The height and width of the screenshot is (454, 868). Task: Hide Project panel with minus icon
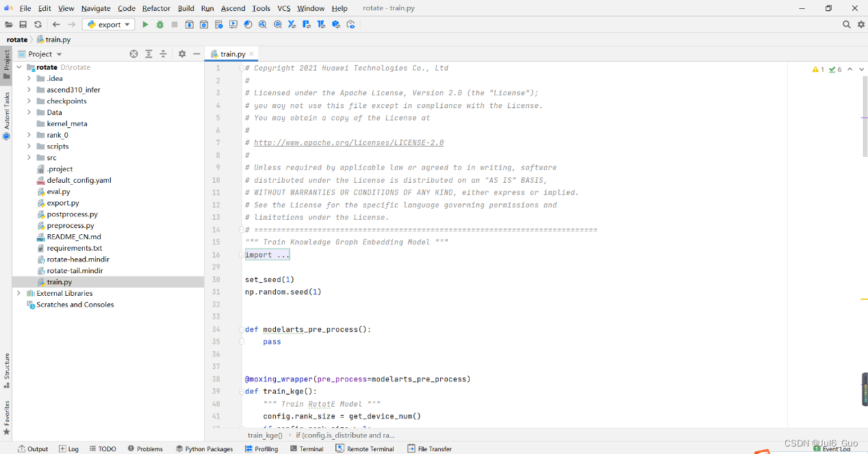(196, 53)
